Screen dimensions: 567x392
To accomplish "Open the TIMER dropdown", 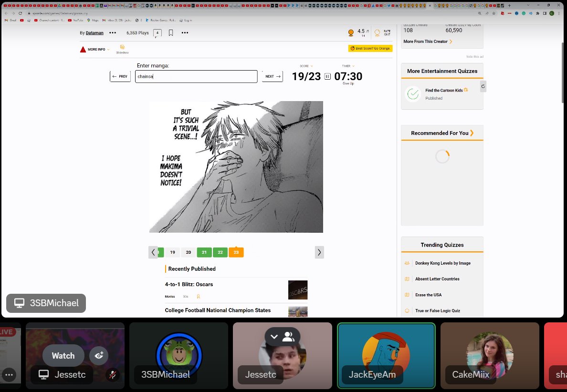I will coord(348,66).
